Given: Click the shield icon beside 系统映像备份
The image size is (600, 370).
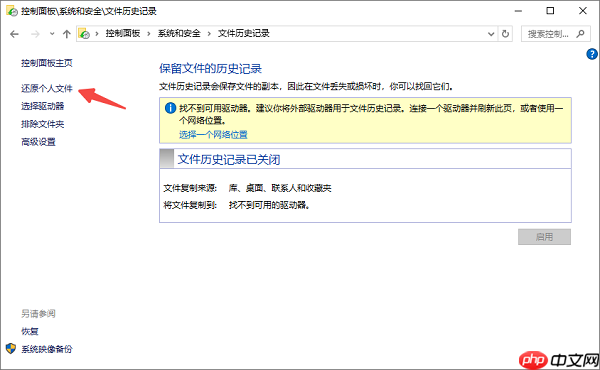Looking at the screenshot, I should (x=11, y=349).
